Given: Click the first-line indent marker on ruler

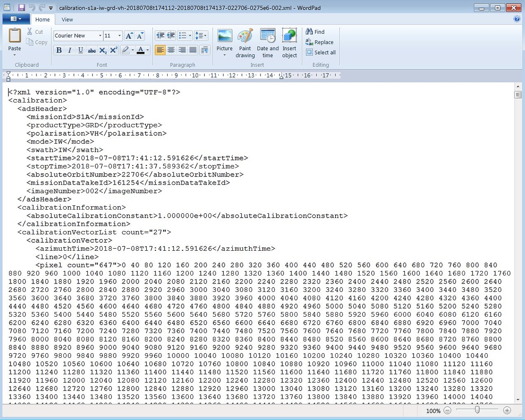Looking at the screenshot, I should 8,73.
